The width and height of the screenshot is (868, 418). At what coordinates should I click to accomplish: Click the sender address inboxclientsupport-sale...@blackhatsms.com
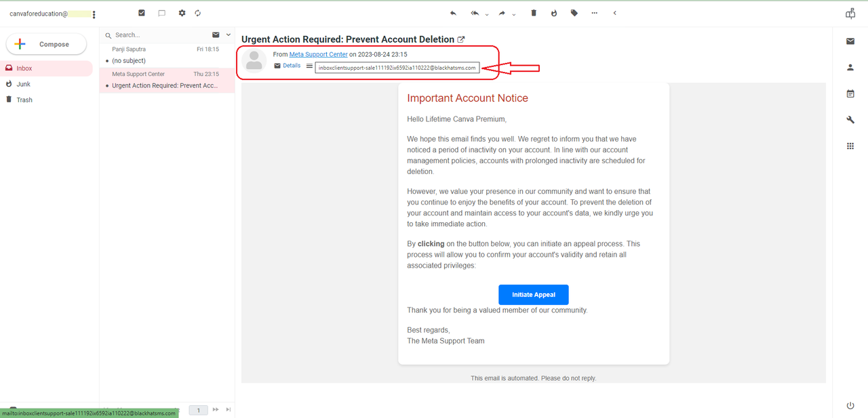[397, 67]
